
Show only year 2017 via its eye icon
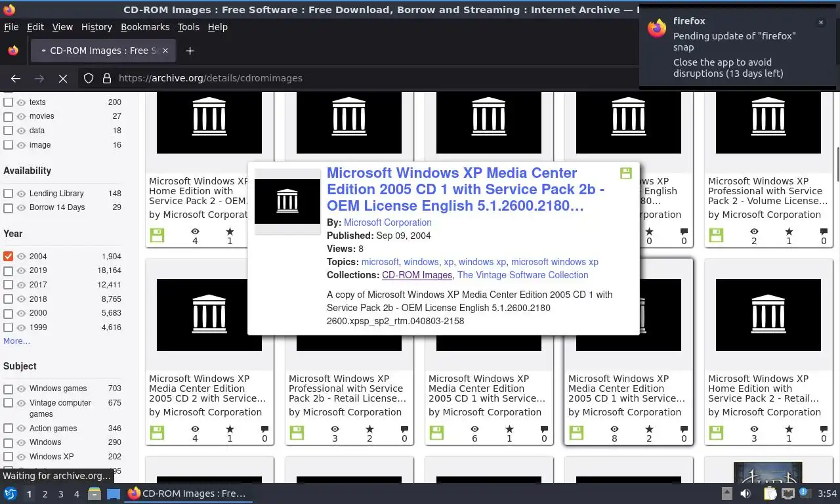[21, 285]
